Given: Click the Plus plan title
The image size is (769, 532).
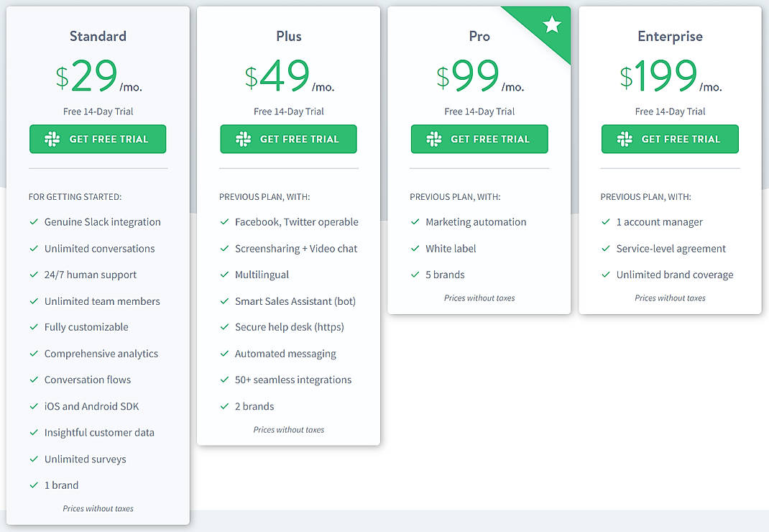Looking at the screenshot, I should click(289, 36).
